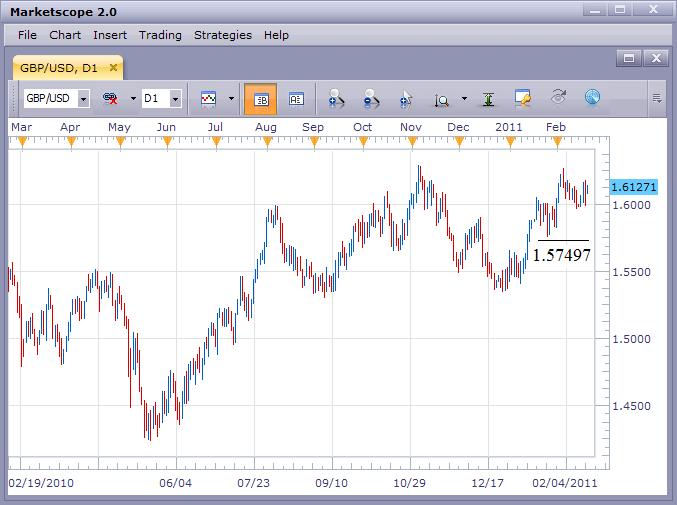Open the chart properties wrench icon
The width and height of the screenshot is (677, 505).
coord(522,98)
